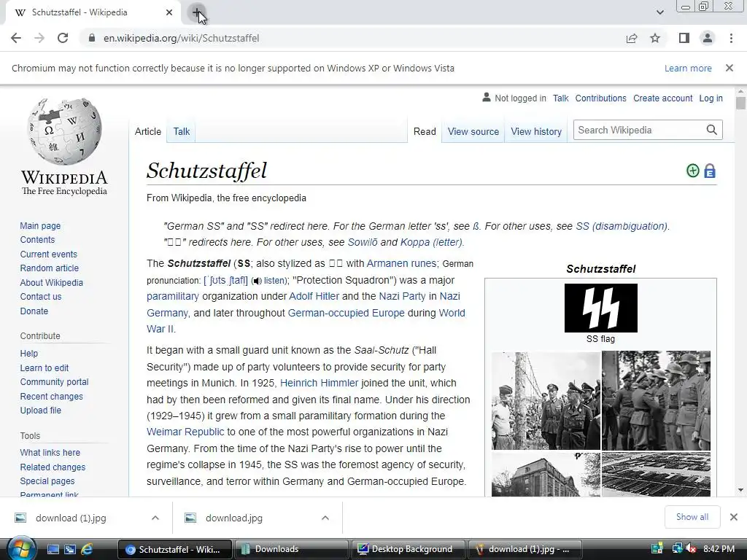Open the Windows Start orb
This screenshot has width=747, height=560.
click(20, 548)
